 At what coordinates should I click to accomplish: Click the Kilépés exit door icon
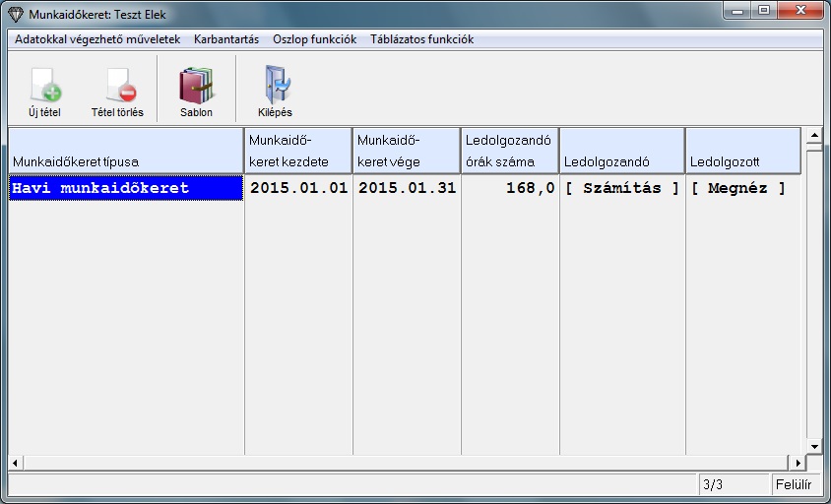(x=275, y=86)
